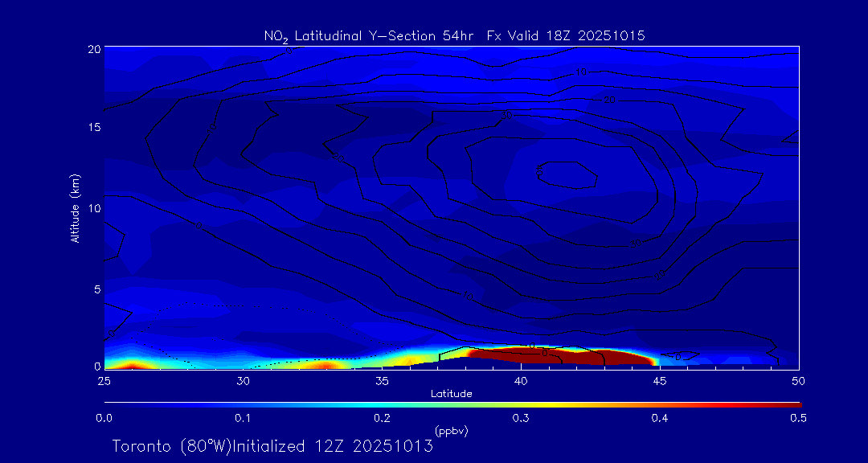Click the 0.0 label under the colorbar
This screenshot has width=868, height=463.
[104, 418]
